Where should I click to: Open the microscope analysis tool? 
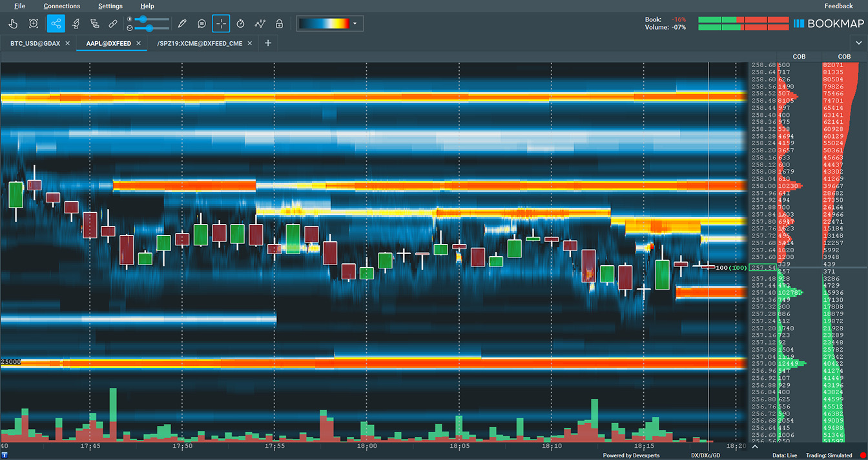[x=76, y=24]
